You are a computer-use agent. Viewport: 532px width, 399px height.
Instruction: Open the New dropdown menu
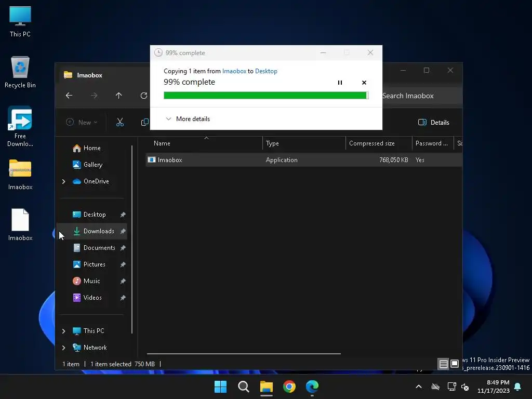point(82,122)
